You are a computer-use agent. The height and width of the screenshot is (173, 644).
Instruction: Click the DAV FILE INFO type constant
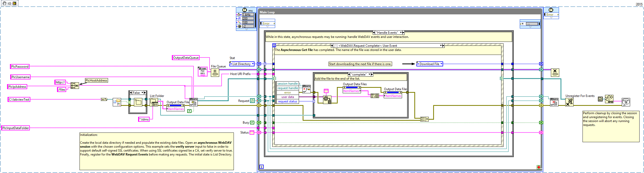(x=203, y=72)
